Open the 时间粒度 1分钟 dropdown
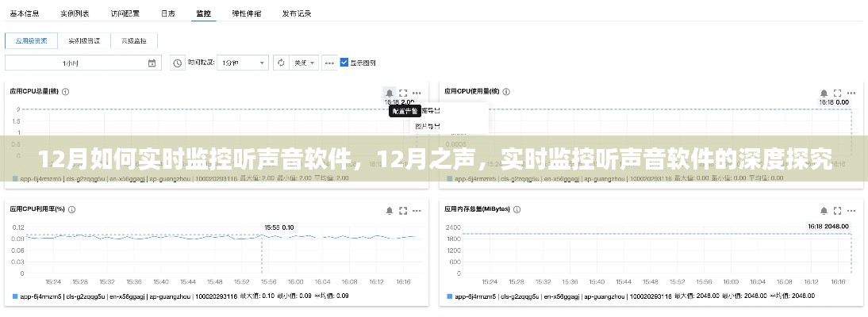The height and width of the screenshot is (317, 868). point(242,63)
